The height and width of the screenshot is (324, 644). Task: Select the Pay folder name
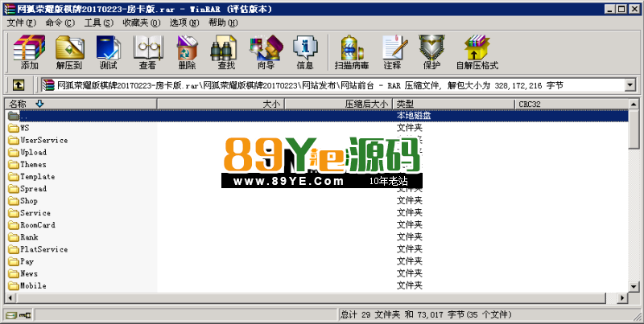pos(27,261)
